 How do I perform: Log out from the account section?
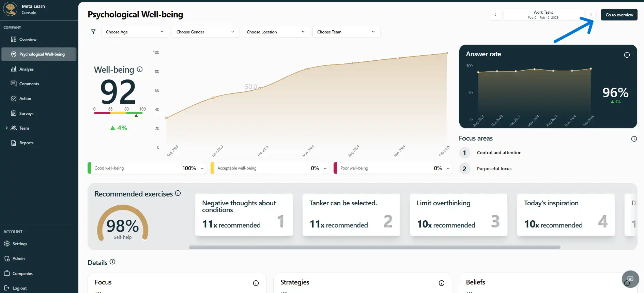pyautogui.click(x=19, y=288)
